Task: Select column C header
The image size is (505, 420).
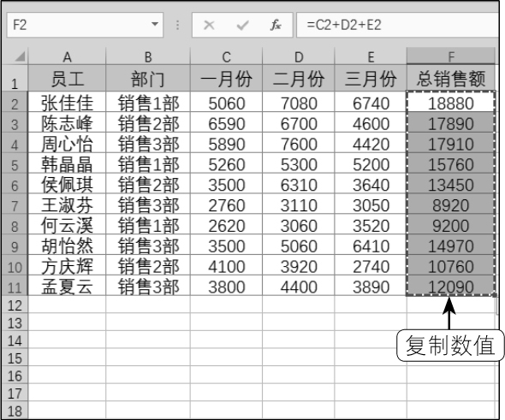Action: click(x=227, y=56)
